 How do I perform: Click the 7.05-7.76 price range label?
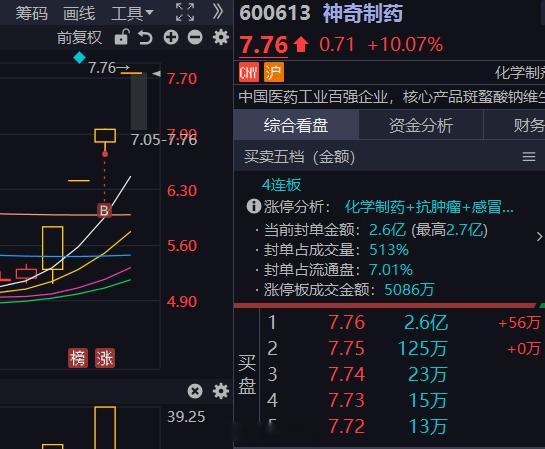[x=164, y=140]
